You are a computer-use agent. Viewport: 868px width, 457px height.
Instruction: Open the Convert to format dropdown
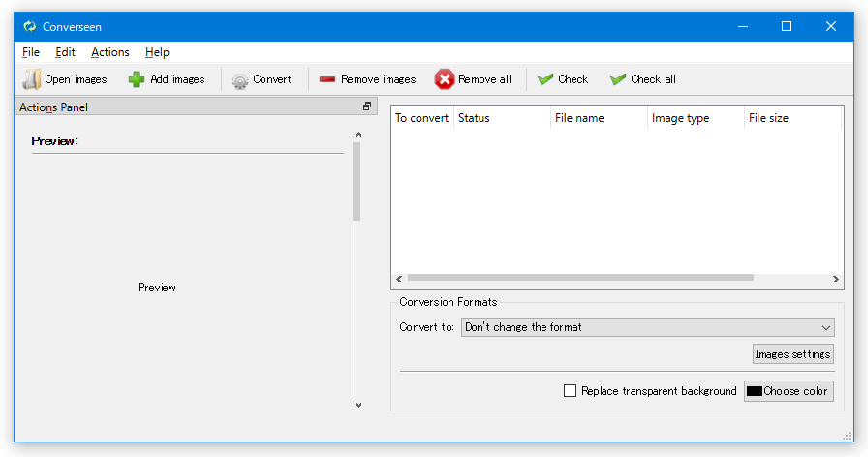(x=648, y=327)
